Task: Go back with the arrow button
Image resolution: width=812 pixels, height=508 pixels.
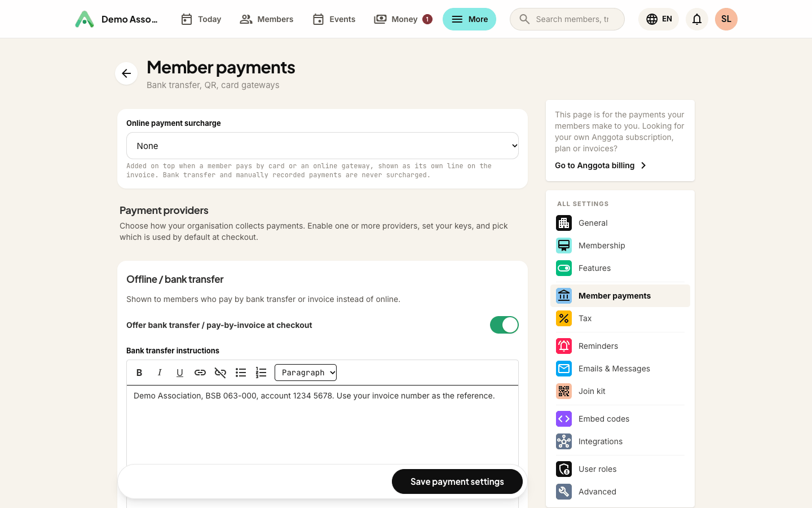Action: click(126, 73)
